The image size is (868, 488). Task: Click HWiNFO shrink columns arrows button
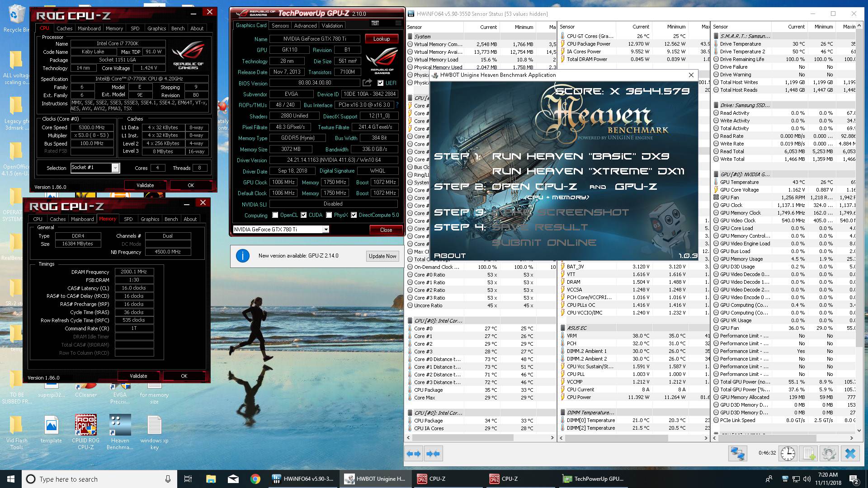[x=433, y=454]
